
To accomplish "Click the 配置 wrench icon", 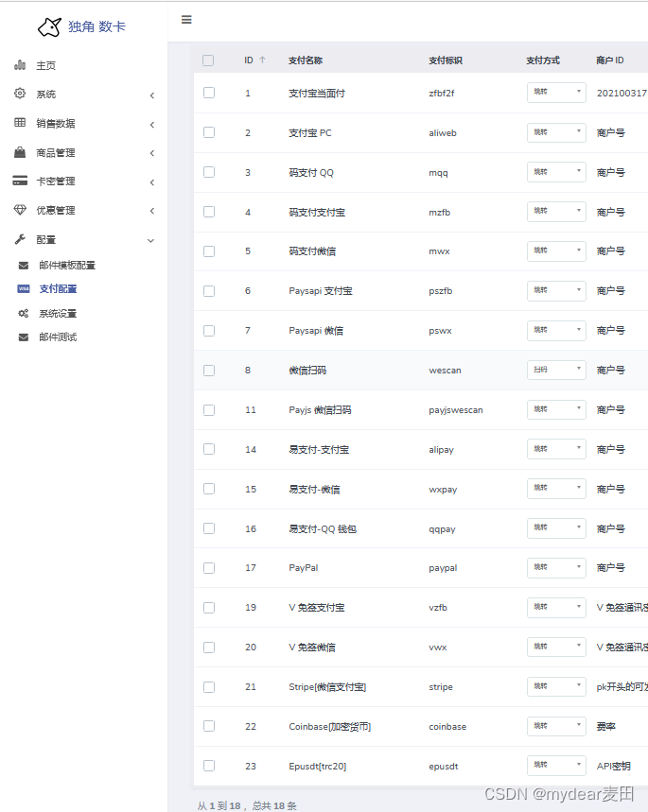I will point(20,239).
